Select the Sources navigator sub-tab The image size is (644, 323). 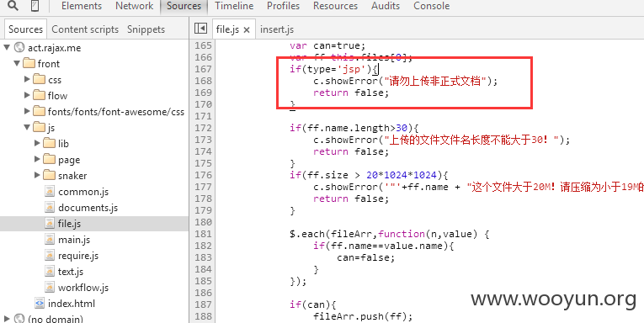click(x=25, y=29)
